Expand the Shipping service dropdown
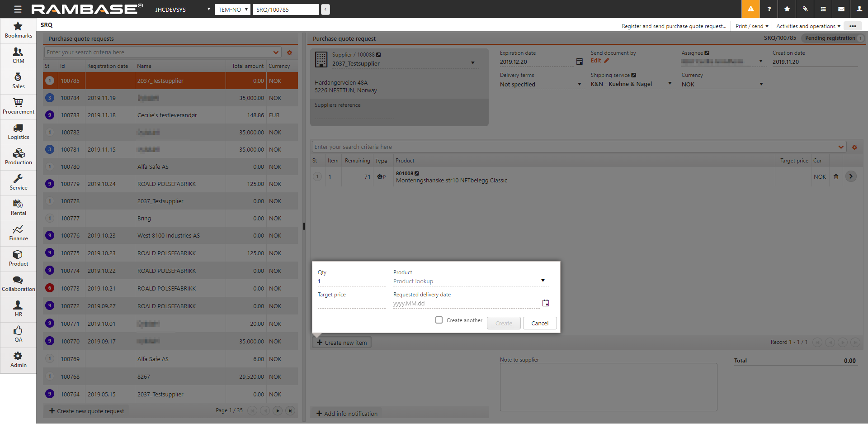 click(670, 84)
